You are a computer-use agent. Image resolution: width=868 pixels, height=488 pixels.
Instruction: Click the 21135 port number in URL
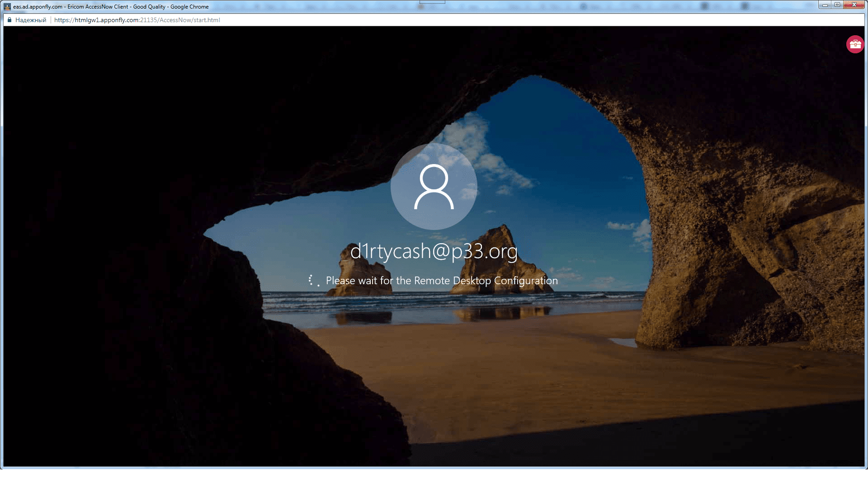point(148,20)
